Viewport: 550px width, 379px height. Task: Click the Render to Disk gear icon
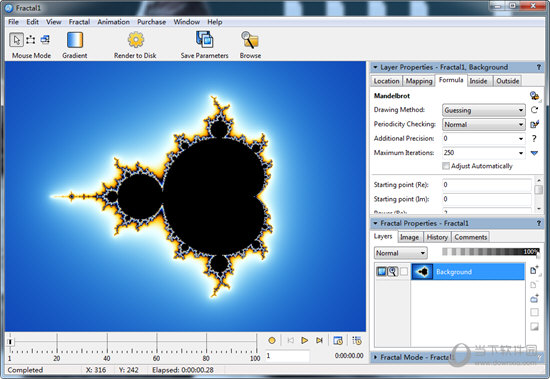[x=135, y=40]
